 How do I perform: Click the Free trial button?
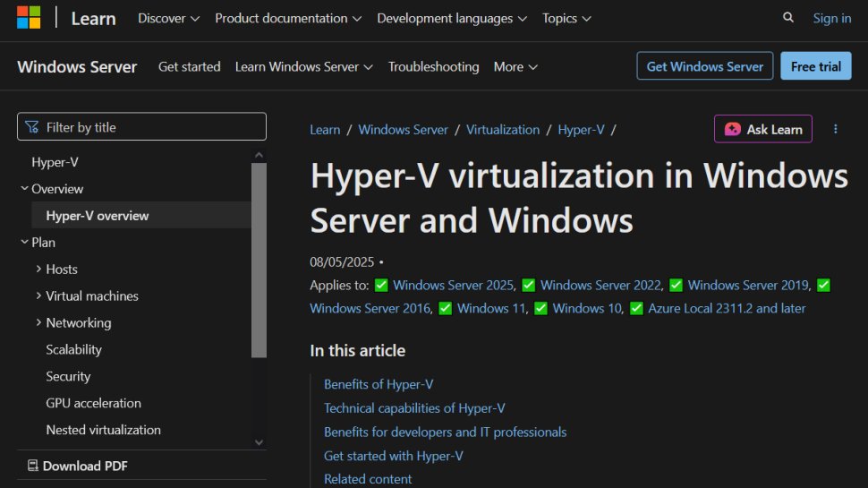coord(815,66)
